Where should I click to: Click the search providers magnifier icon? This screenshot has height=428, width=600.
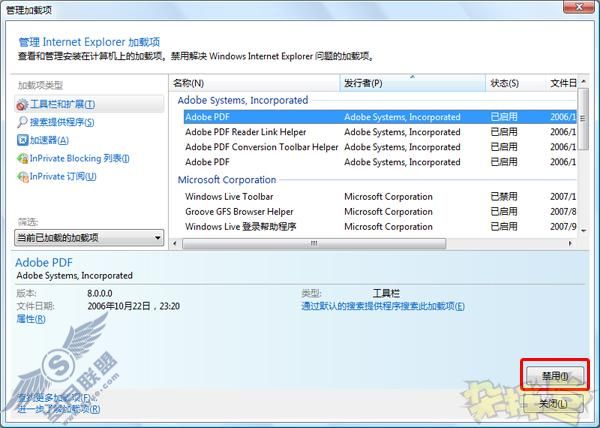[22, 122]
